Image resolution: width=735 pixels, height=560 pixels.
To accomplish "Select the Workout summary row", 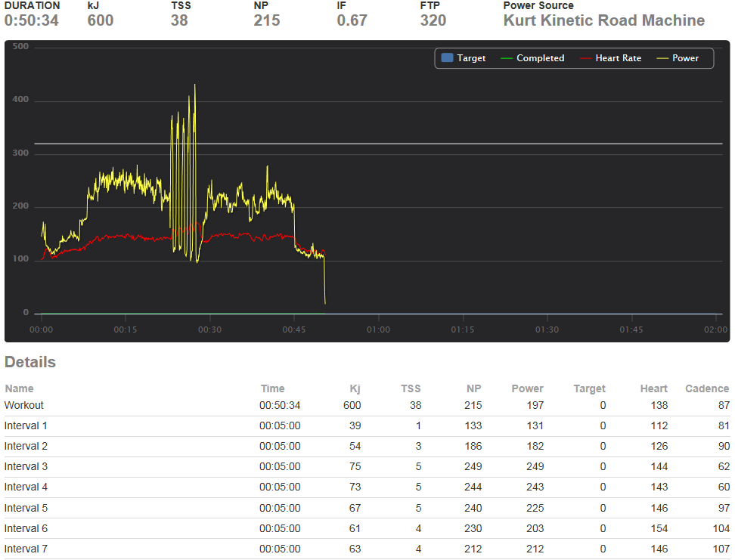I will point(367,405).
